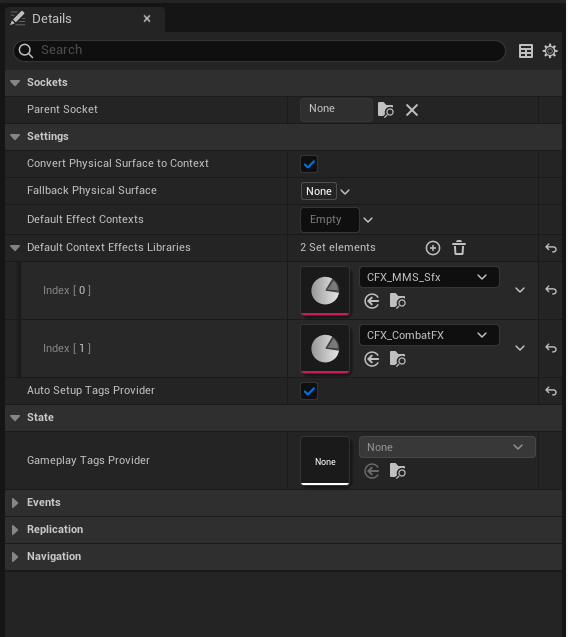Clear the Parent Socket value
568x637 pixels.
[x=412, y=110]
